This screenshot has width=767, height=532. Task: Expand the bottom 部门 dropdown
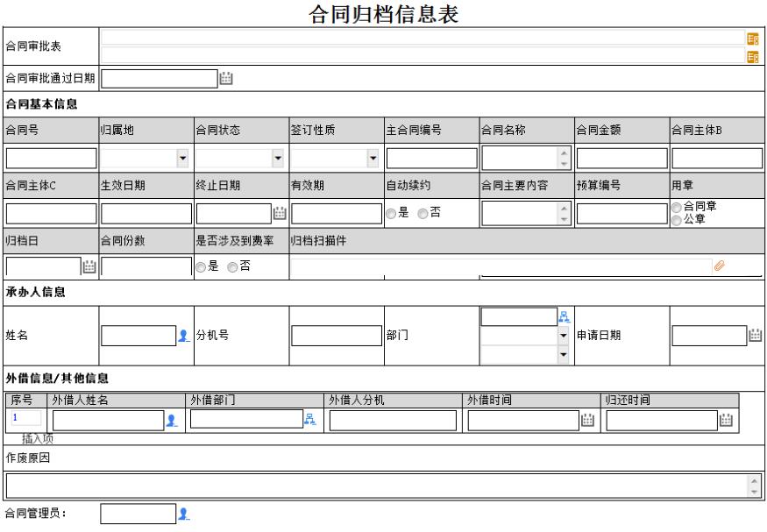tap(564, 354)
